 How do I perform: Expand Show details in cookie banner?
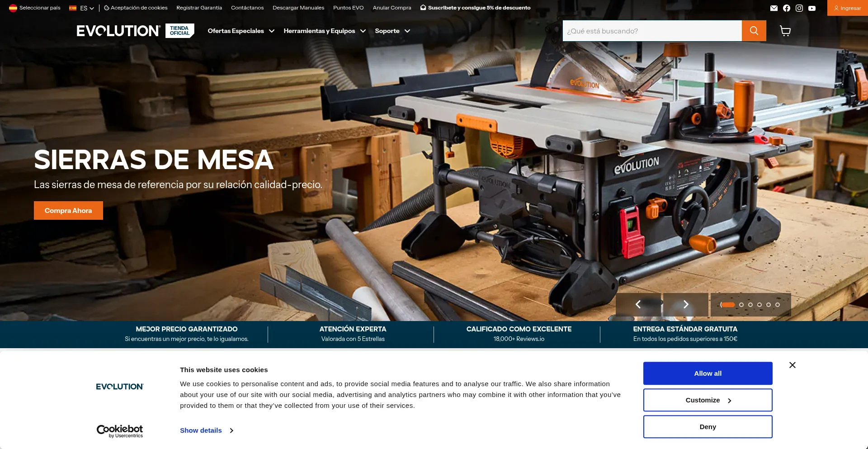coord(207,430)
